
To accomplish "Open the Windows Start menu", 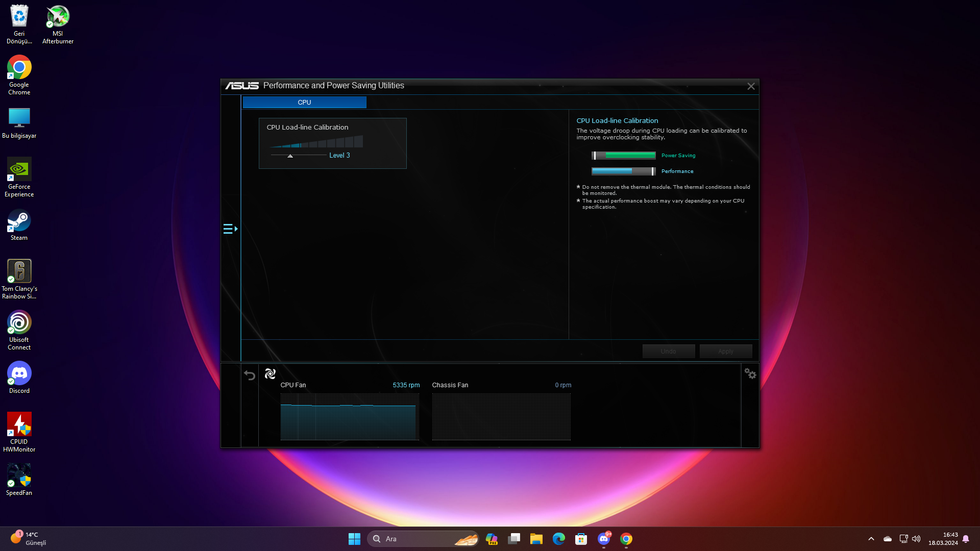I will coord(354,539).
